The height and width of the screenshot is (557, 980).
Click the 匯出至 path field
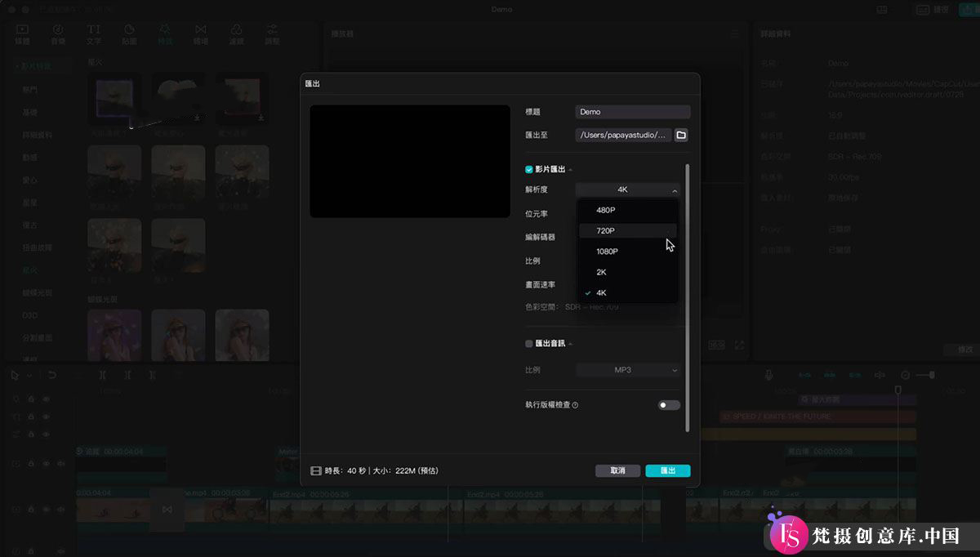(x=623, y=135)
